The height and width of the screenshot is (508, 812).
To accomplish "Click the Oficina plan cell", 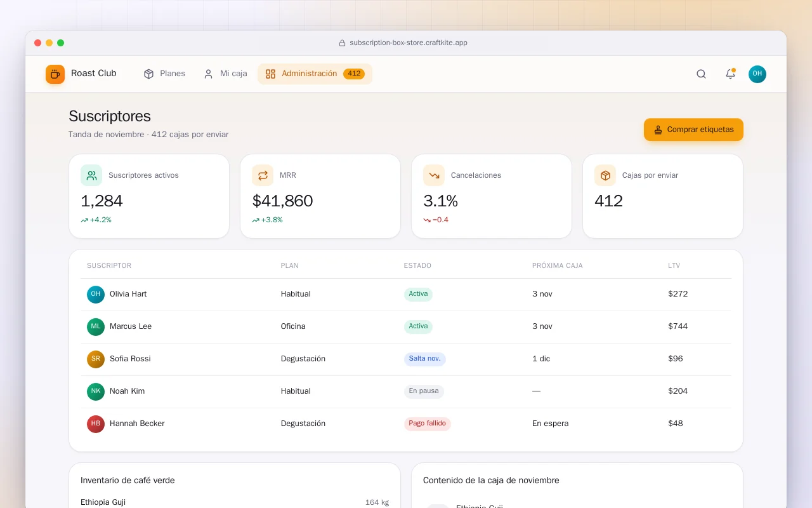I will [x=293, y=326].
